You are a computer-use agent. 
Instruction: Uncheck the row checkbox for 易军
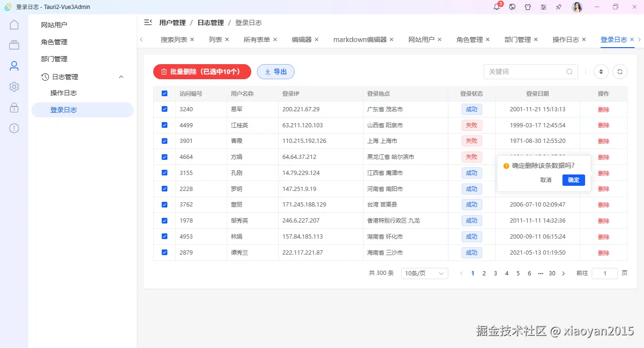coord(164,109)
